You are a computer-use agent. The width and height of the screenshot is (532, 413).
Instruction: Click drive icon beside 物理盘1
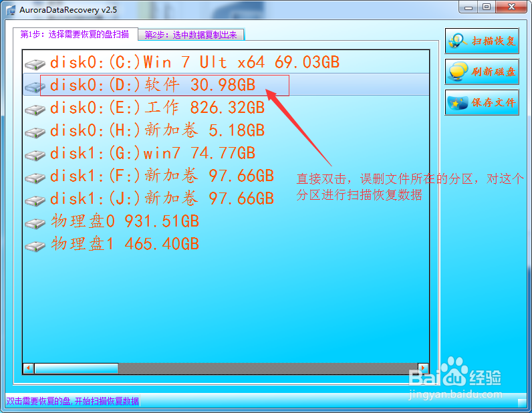tap(35, 246)
